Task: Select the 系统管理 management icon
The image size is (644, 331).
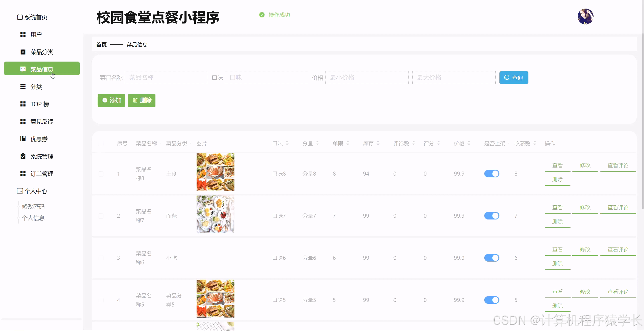Action: pos(23,156)
